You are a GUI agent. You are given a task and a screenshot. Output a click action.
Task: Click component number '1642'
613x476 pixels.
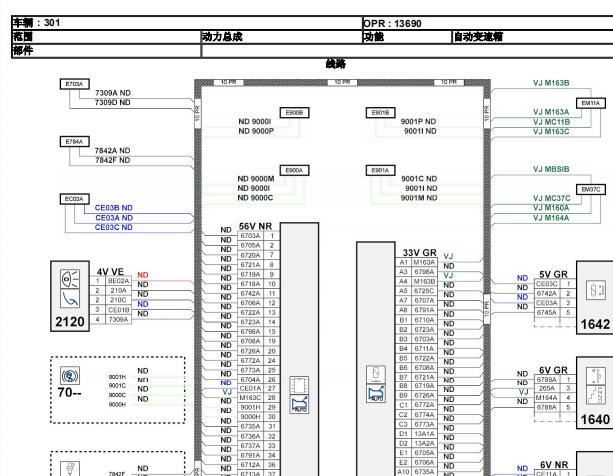595,324
